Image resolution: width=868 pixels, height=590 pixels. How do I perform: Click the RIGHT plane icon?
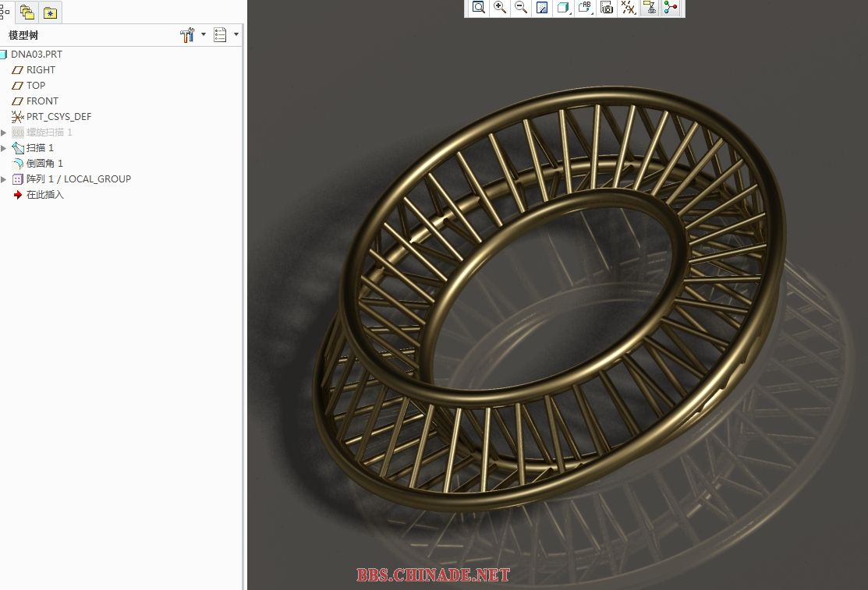point(18,69)
